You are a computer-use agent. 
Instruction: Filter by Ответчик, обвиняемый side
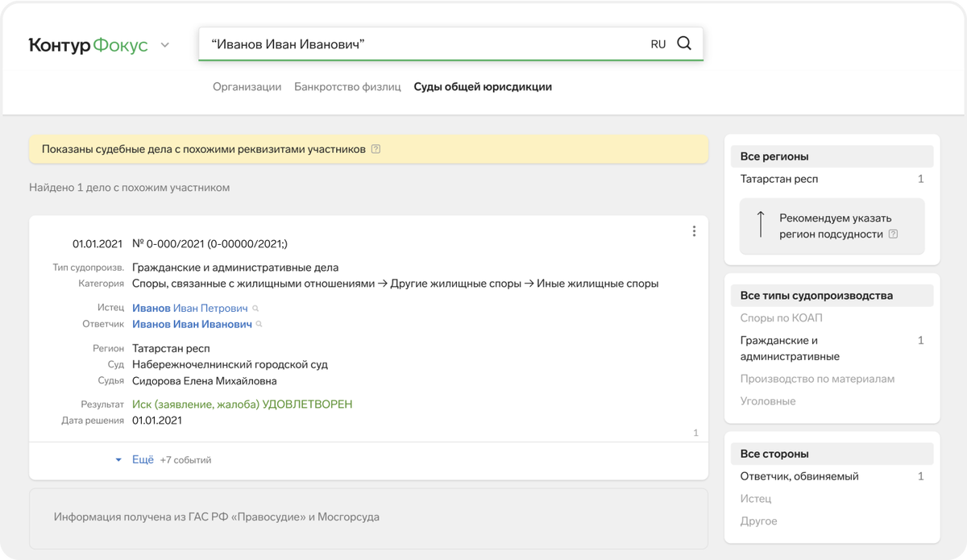click(x=799, y=476)
